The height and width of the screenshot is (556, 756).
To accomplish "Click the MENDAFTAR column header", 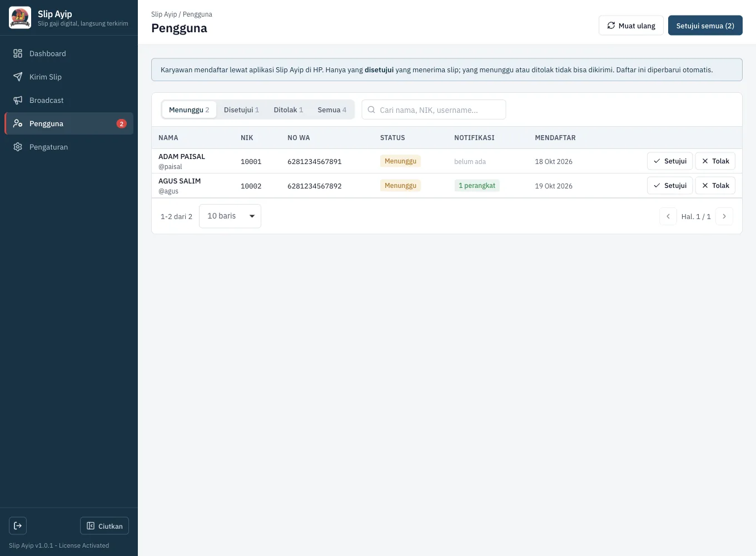I will pyautogui.click(x=555, y=138).
